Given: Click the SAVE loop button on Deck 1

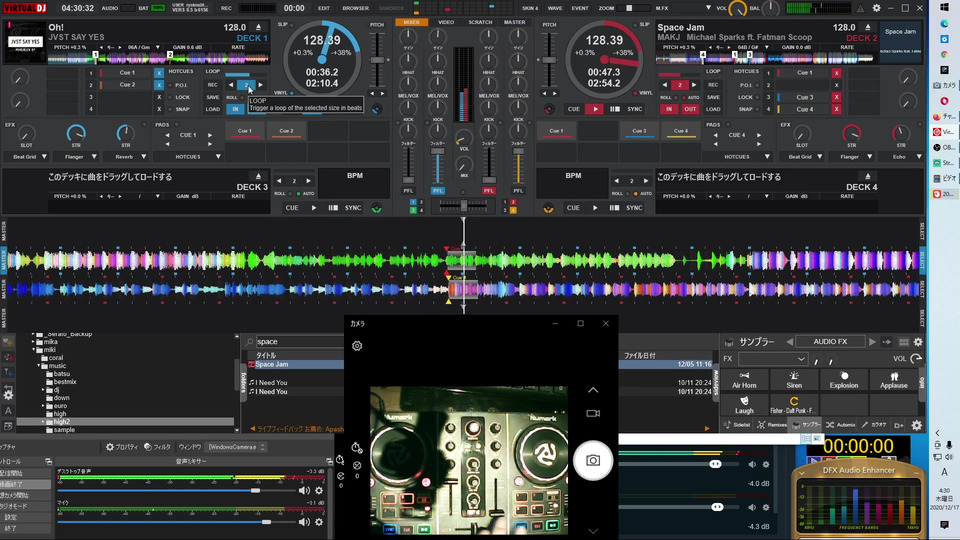Looking at the screenshot, I should click(212, 97).
